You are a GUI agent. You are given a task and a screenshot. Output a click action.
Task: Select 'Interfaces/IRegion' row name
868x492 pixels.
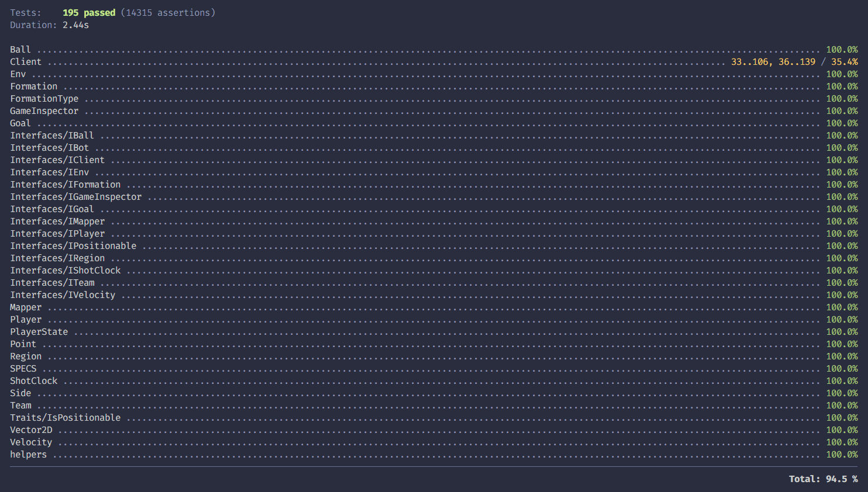(x=57, y=258)
